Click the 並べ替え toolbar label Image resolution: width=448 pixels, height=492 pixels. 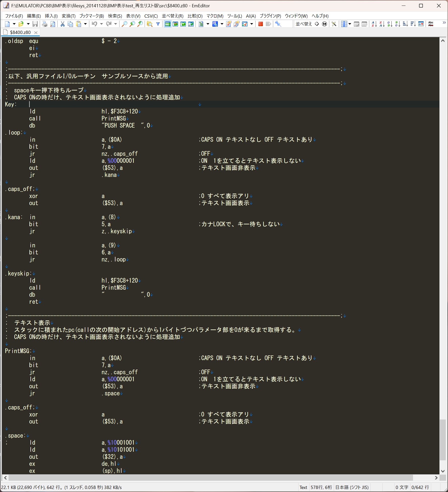[x=304, y=24]
